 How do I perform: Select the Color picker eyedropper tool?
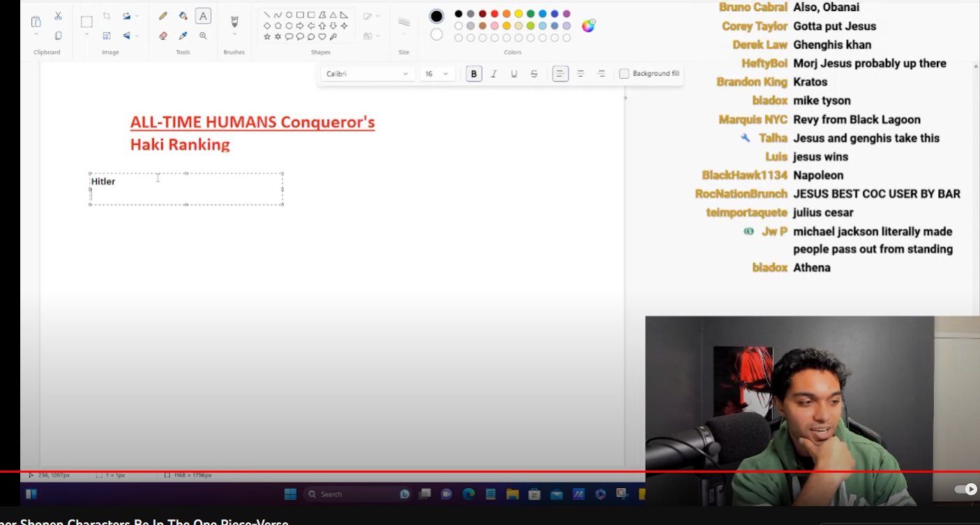tap(183, 36)
